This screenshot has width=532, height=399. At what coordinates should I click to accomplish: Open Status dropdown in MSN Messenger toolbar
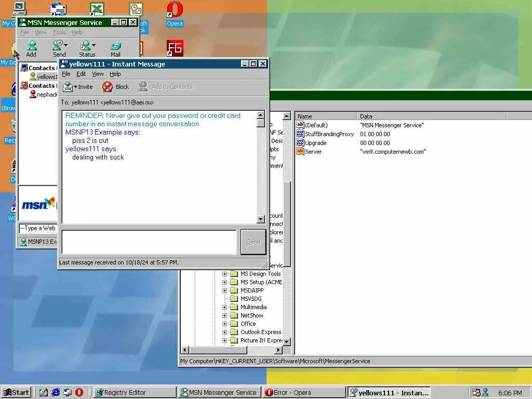tap(94, 45)
